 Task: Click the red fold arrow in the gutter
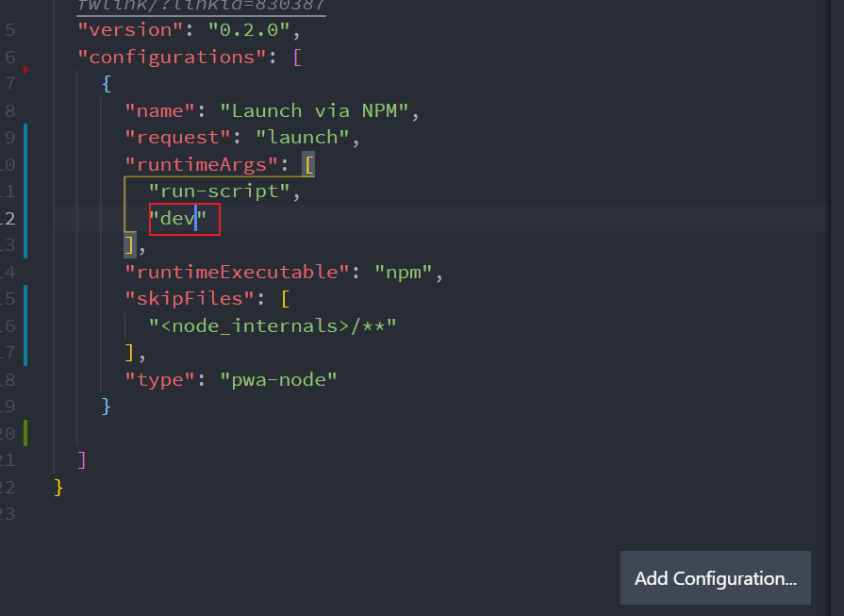25,70
